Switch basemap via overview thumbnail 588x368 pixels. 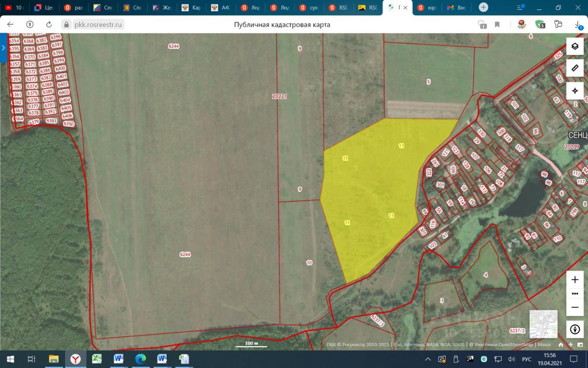pos(543,324)
